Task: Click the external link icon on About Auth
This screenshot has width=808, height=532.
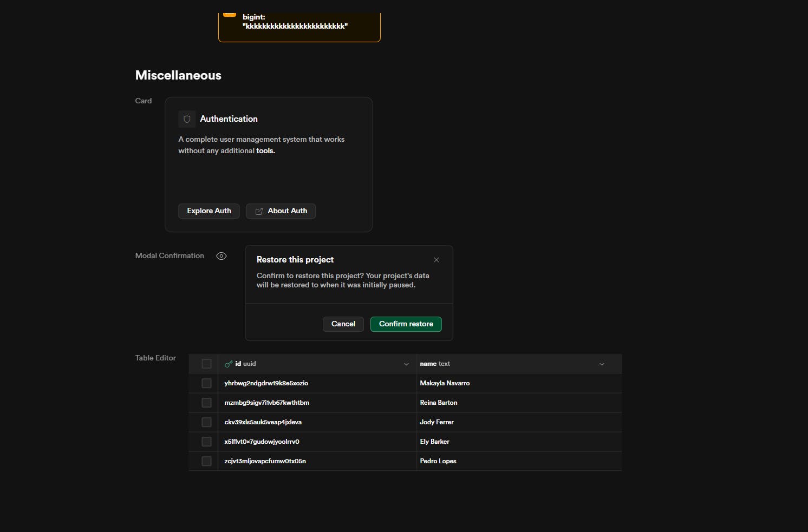Action: click(x=259, y=211)
